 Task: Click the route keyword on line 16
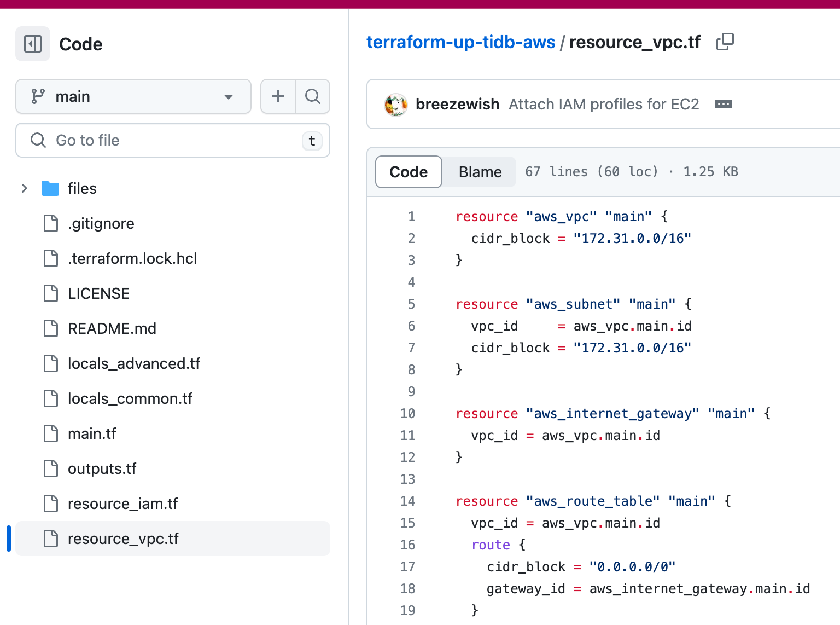(x=491, y=545)
